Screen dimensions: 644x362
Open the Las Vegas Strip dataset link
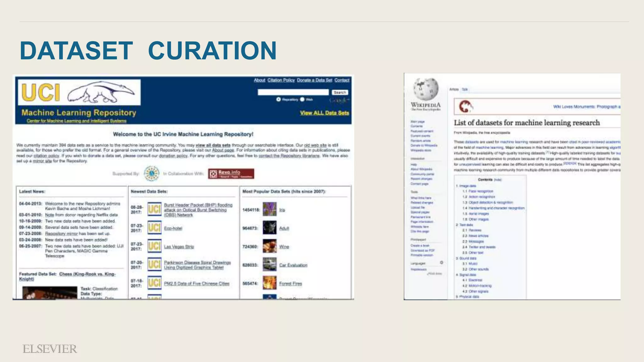179,247
